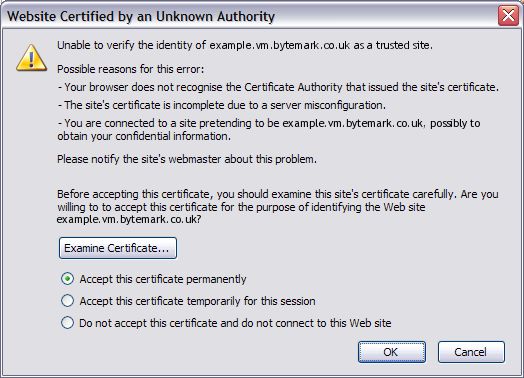Image resolution: width=524 pixels, height=378 pixels.
Task: Click the server misconfiguration reason line
Action: click(x=222, y=105)
